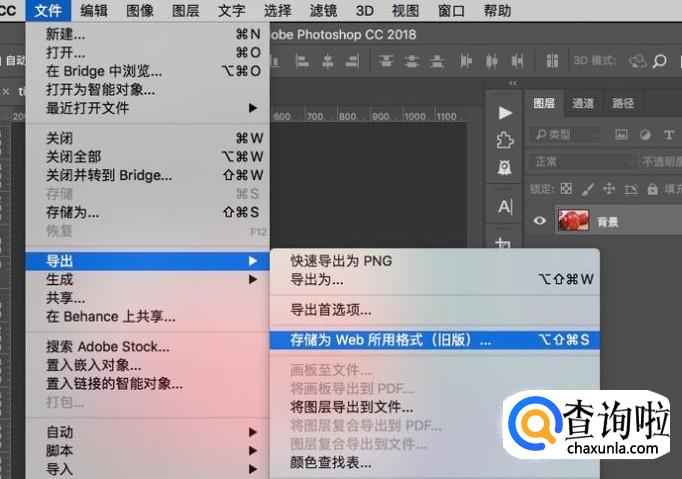Choose 打开... in File menu
The width and height of the screenshot is (682, 479).
148,53
